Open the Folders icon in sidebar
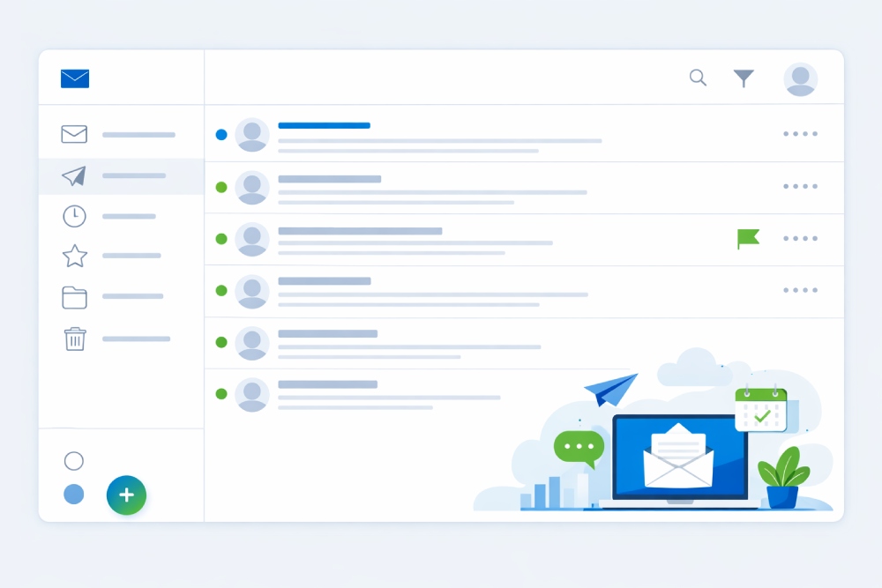882x588 pixels. (74, 297)
